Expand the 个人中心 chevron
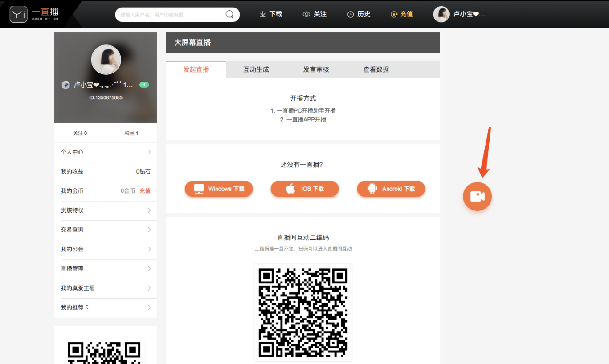This screenshot has width=609, height=364. pos(149,152)
